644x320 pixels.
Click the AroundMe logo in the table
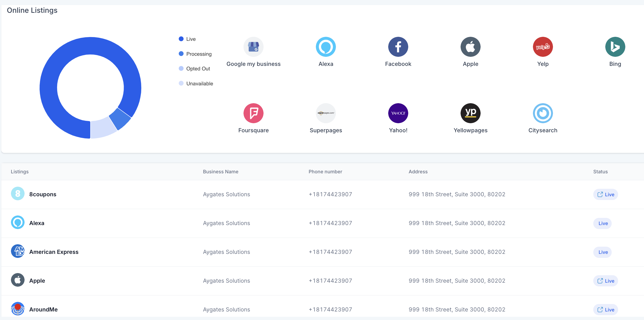pyautogui.click(x=18, y=309)
